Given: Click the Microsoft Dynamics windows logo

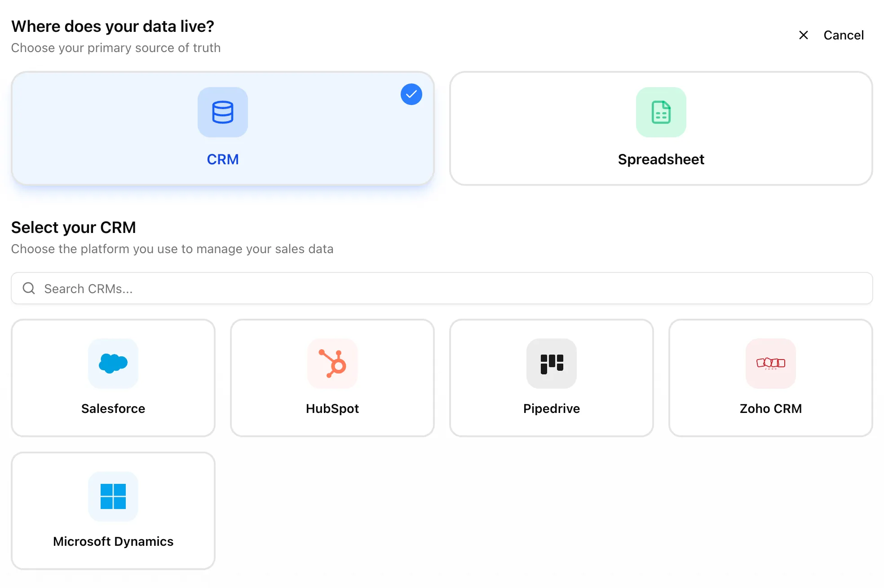Looking at the screenshot, I should tap(113, 496).
